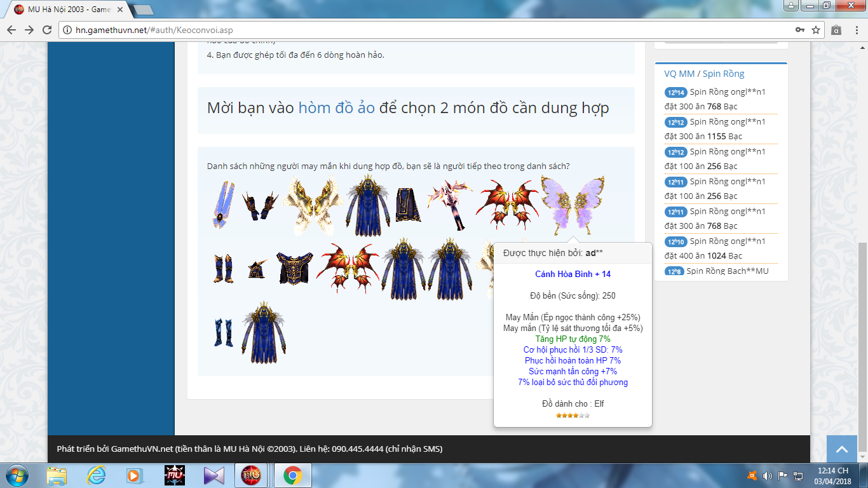Click the vertical scrollbar thumb

coord(862,348)
